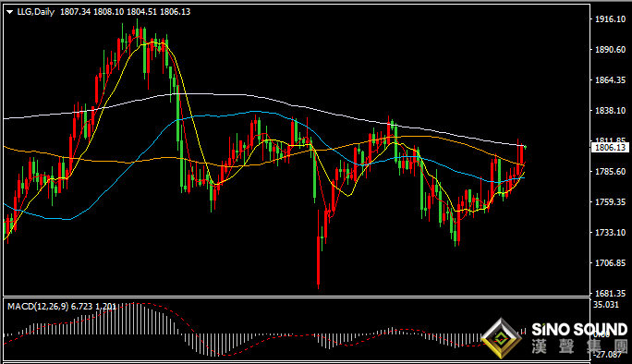Image resolution: width=632 pixels, height=364 pixels.
Task: Click the 1890.60 price axis label
Action: tap(610, 50)
